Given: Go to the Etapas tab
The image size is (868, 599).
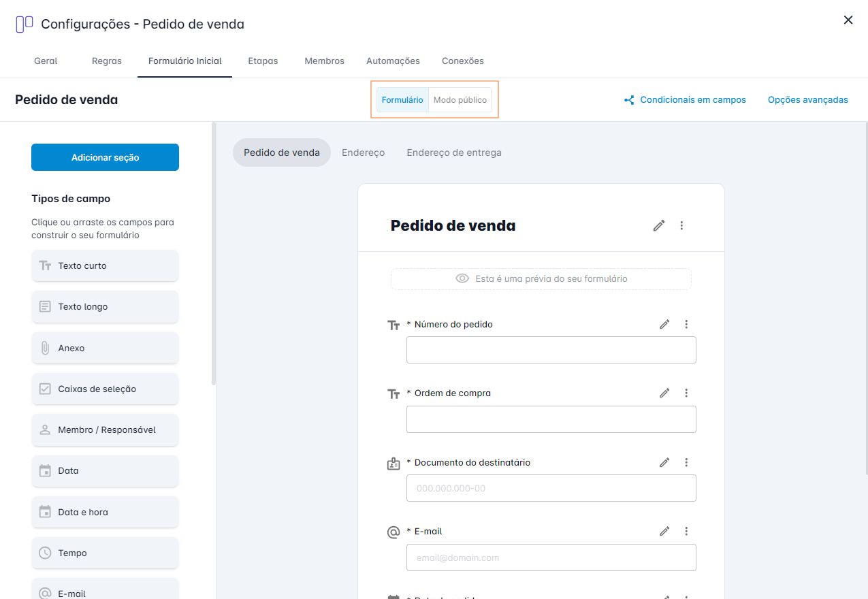Looking at the screenshot, I should [263, 61].
